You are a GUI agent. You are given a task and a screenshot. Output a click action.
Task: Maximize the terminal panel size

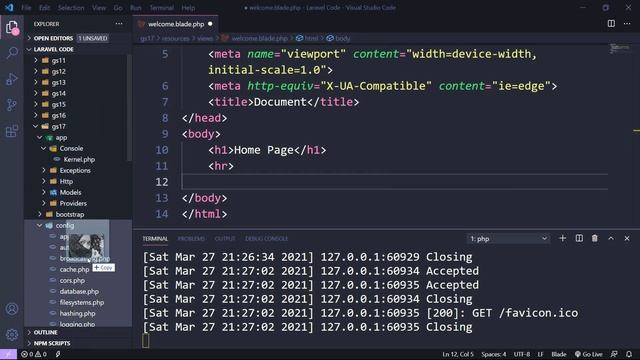coord(611,238)
